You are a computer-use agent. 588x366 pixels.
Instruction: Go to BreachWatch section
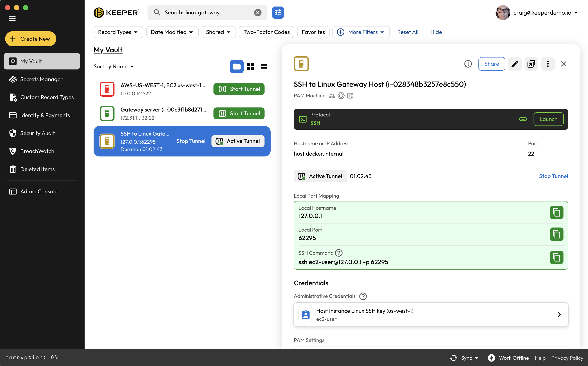tap(37, 151)
